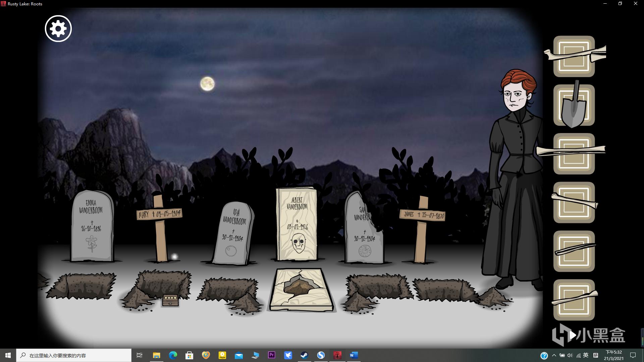Select the thin rib bone slot
This screenshot has height=362, width=644.
[574, 251]
